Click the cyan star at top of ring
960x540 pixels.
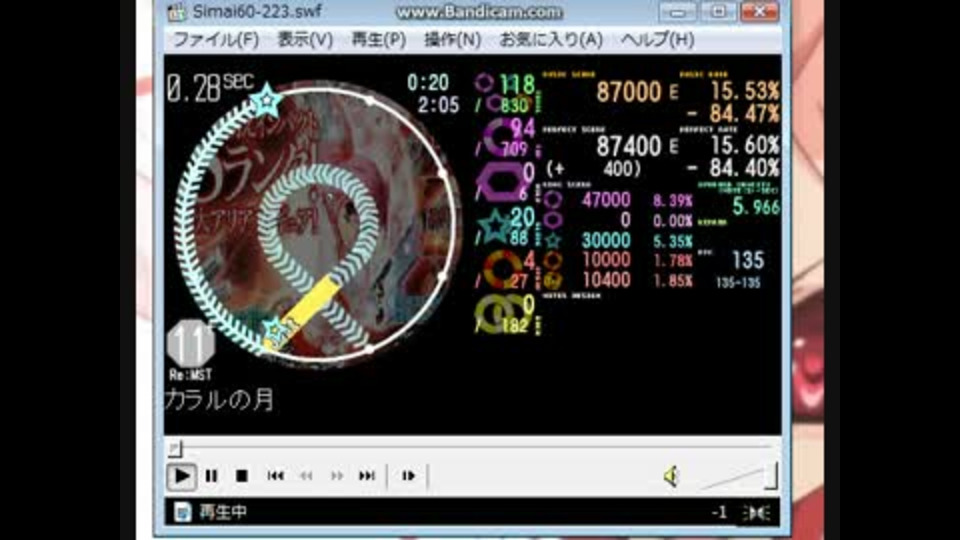point(266,99)
